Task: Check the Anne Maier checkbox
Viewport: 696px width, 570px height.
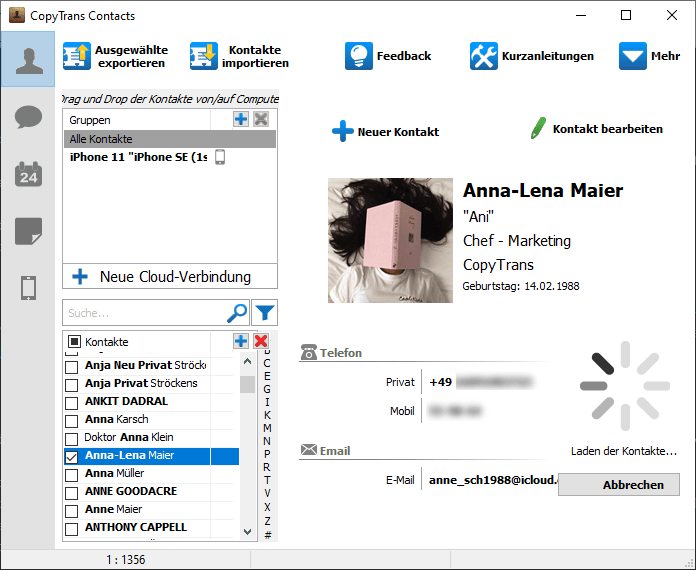Action: (71, 511)
